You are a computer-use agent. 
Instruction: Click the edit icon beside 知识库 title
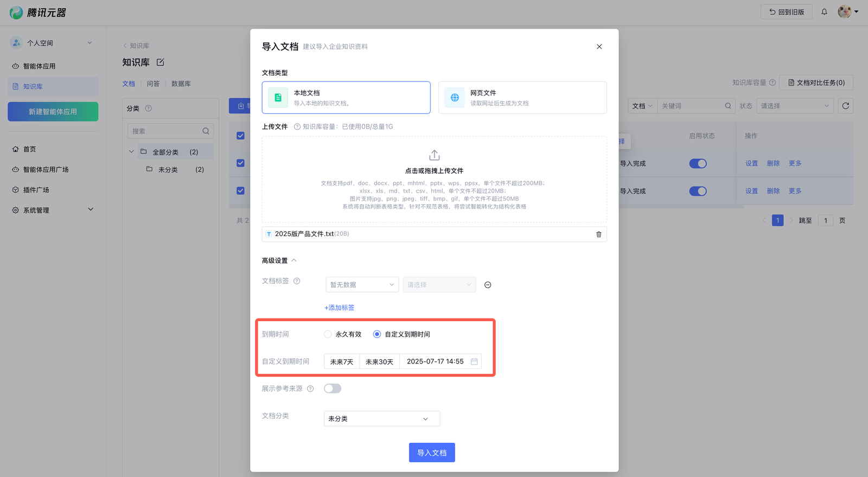161,62
